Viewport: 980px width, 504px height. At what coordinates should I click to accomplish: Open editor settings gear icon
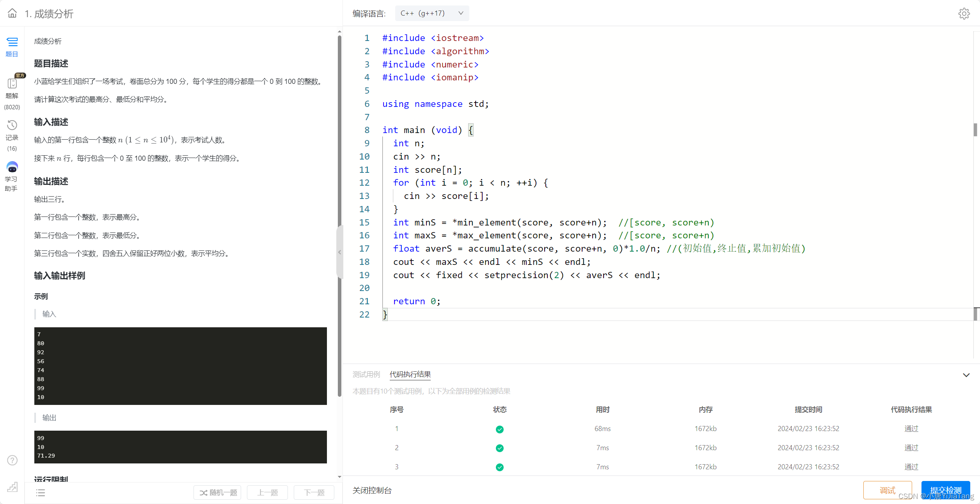pos(964,14)
